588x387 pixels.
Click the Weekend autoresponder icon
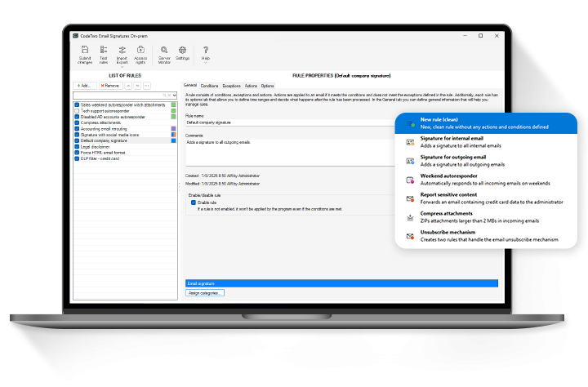410,180
